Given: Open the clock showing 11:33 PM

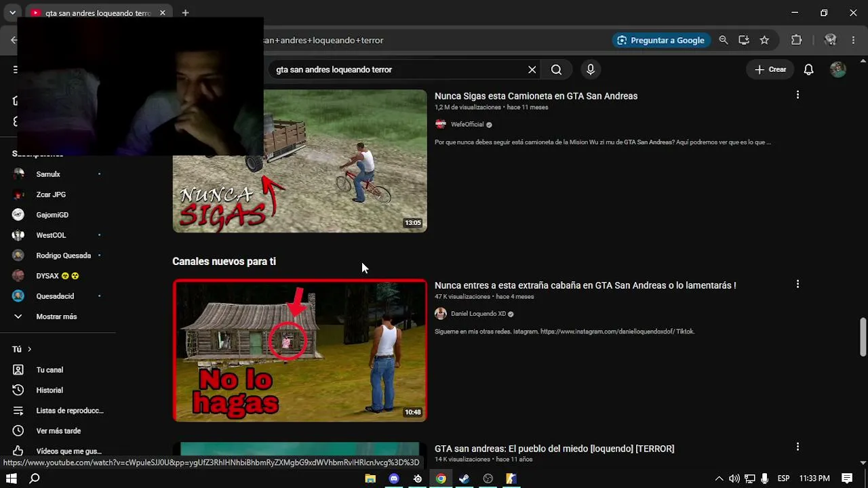Looking at the screenshot, I should pyautogui.click(x=814, y=479).
